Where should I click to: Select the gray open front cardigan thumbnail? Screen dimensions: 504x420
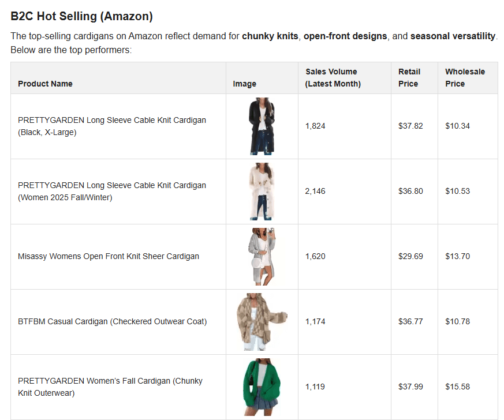click(261, 257)
